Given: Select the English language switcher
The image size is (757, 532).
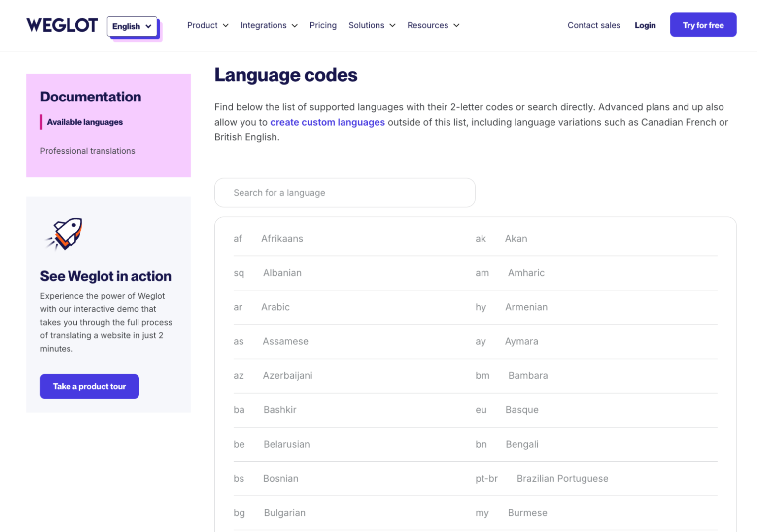Looking at the screenshot, I should pyautogui.click(x=131, y=26).
